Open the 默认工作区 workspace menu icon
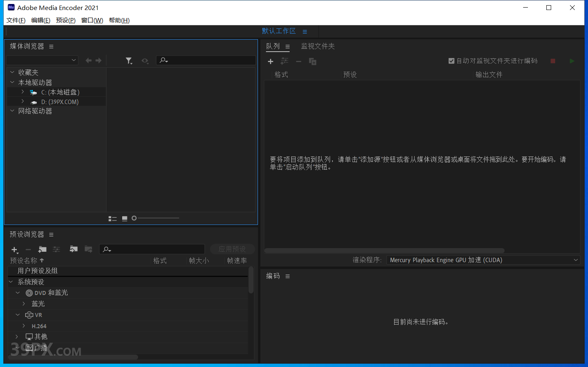The image size is (588, 367). coord(305,32)
